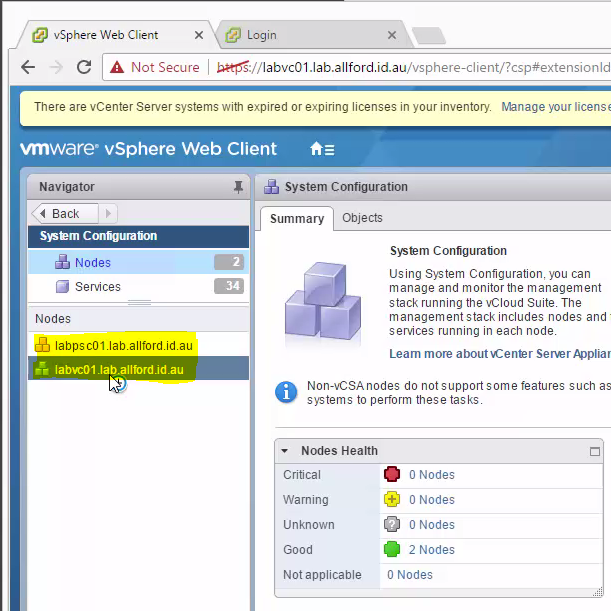Click the Login tab favicon
Image resolution: width=611 pixels, height=611 pixels.
[233, 35]
